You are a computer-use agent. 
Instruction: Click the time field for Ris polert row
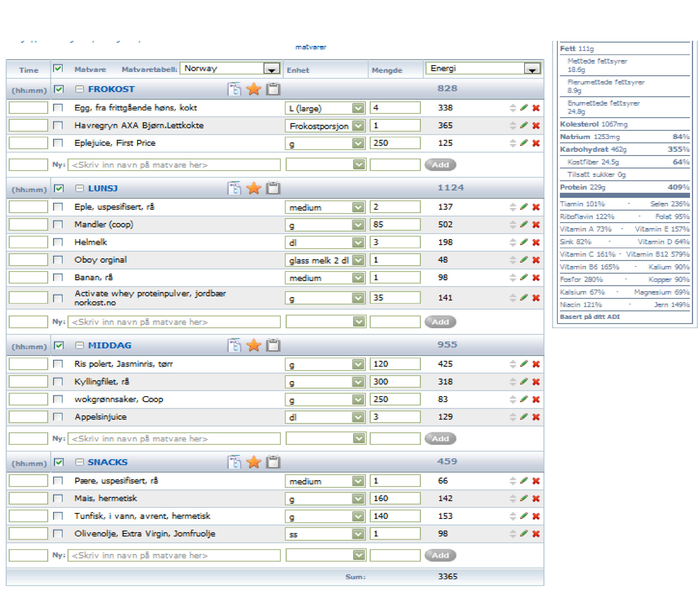tap(28, 364)
